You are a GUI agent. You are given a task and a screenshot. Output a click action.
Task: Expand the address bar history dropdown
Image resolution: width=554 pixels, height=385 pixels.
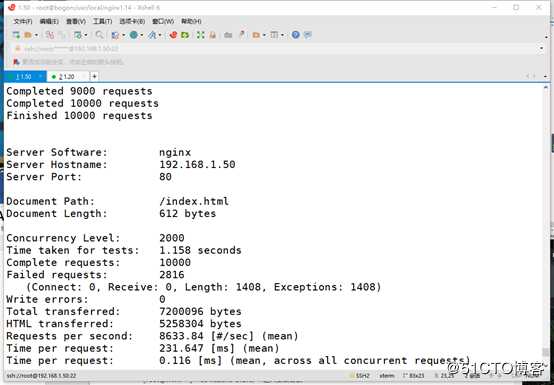tap(541, 49)
